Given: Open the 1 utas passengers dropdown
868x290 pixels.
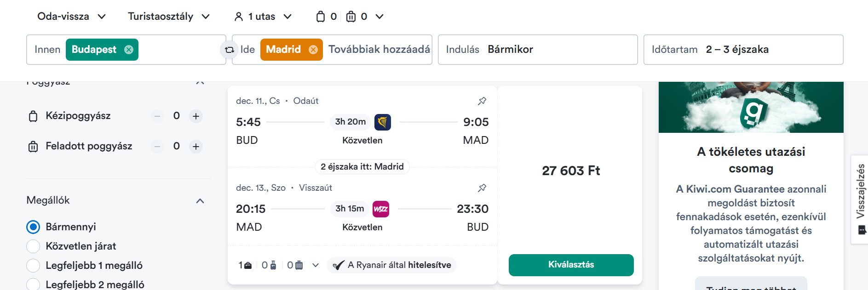Looking at the screenshot, I should tap(263, 17).
